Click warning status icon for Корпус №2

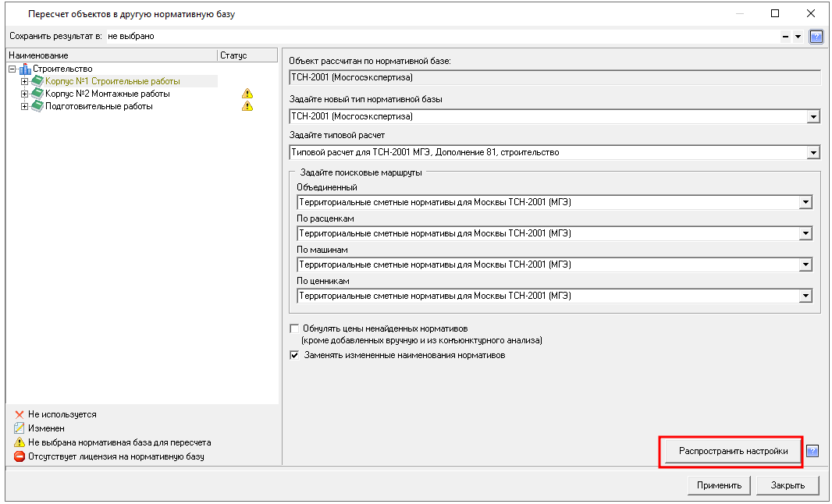(247, 94)
